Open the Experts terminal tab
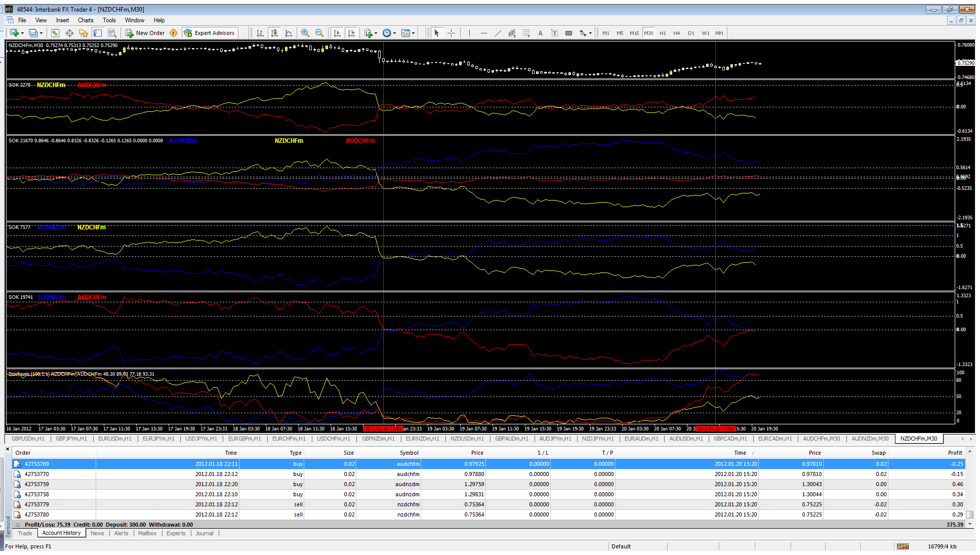This screenshot has width=980, height=555. click(176, 533)
